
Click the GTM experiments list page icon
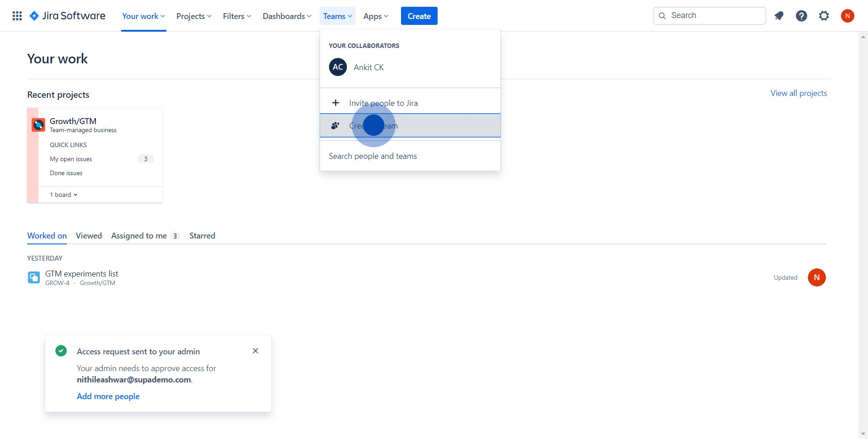[x=33, y=277]
